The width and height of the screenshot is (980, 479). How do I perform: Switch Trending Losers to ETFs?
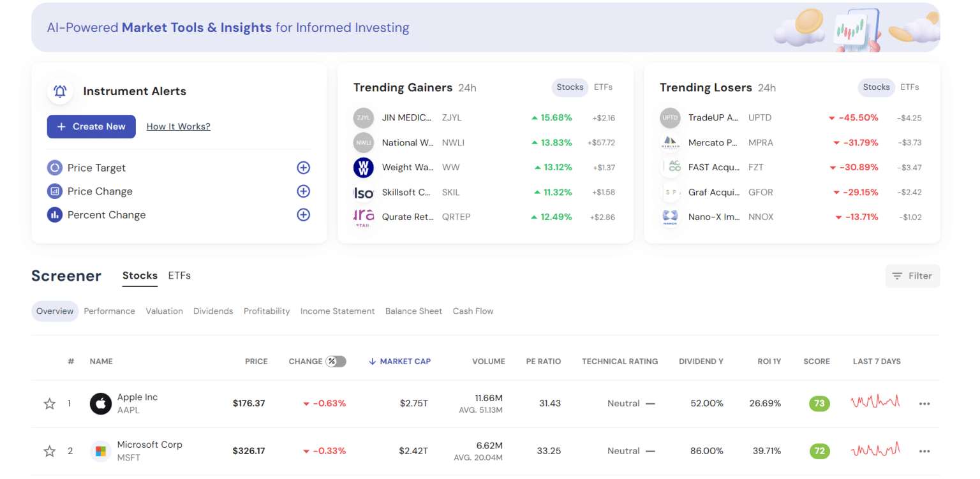(x=909, y=87)
